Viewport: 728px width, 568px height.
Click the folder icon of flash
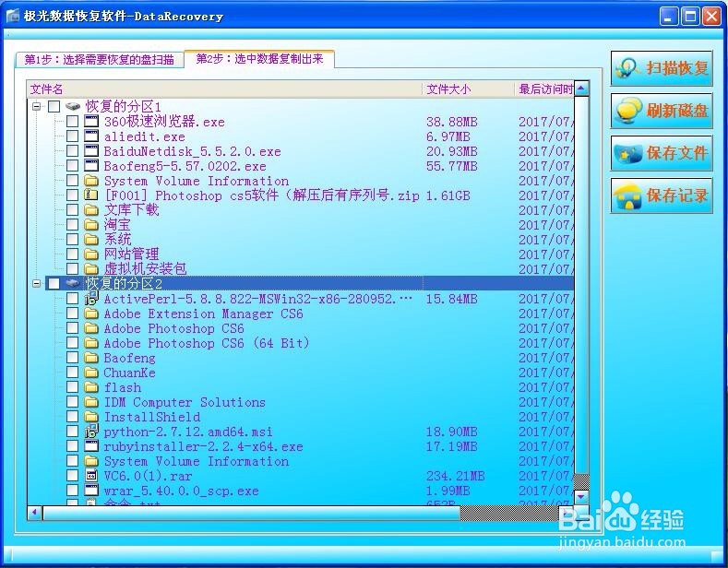(91, 387)
